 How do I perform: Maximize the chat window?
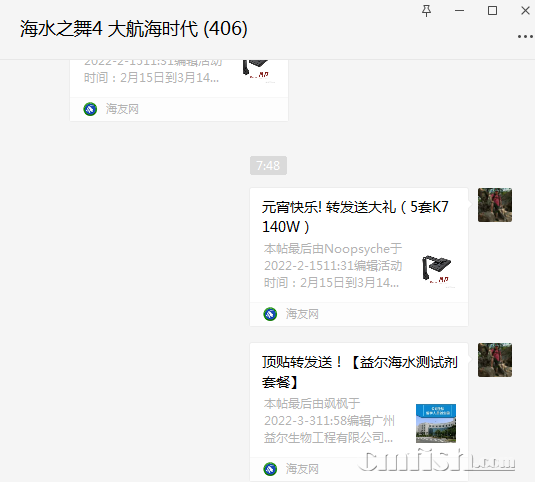point(492,11)
